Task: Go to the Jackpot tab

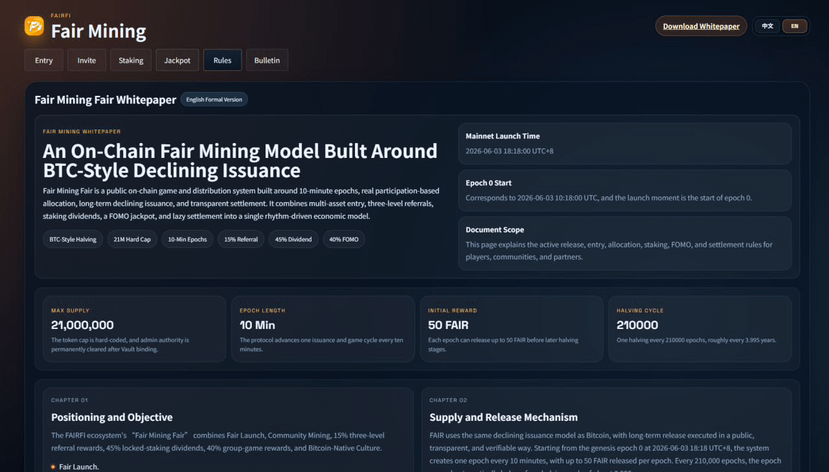Action: 177,60
